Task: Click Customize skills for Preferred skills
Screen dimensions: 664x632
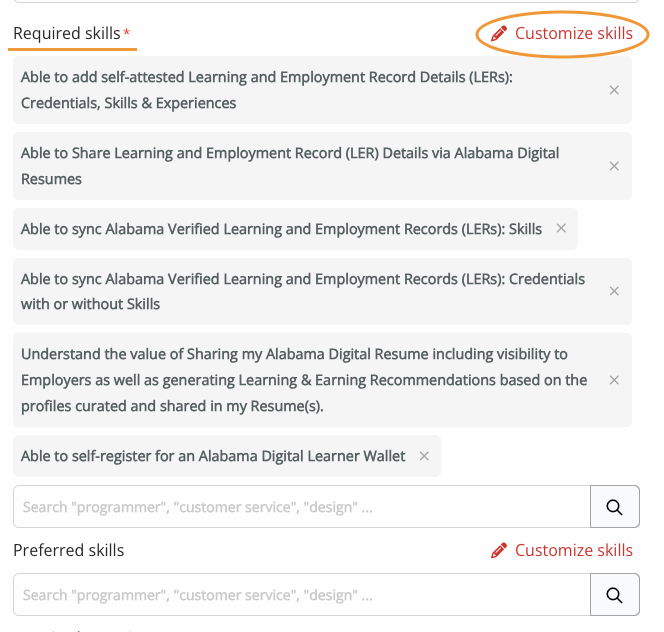Action: pos(573,550)
